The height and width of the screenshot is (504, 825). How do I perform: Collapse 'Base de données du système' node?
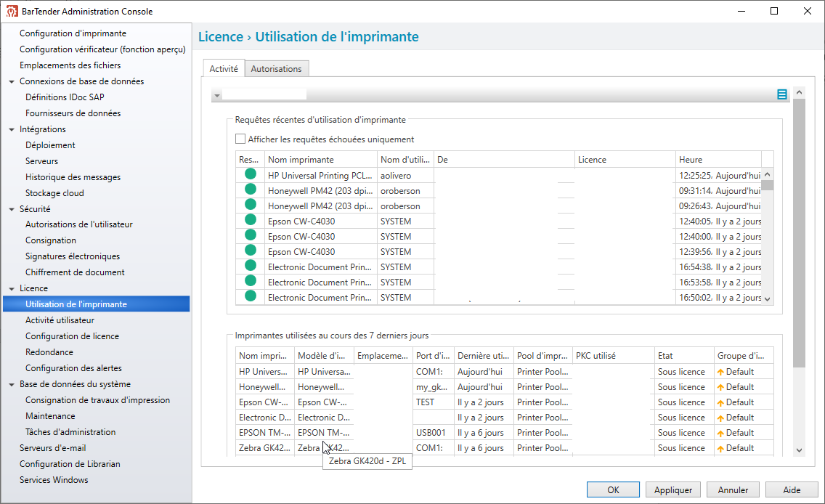12,385
